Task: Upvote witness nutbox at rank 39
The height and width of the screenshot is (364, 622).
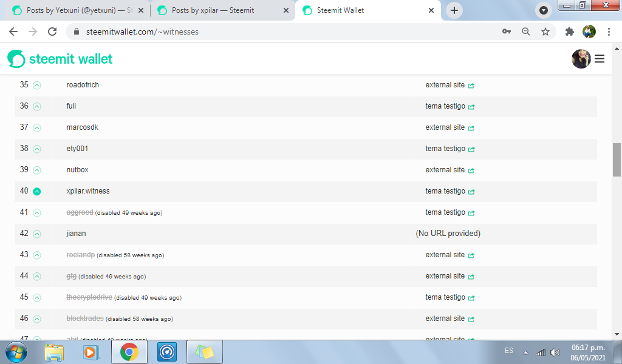Action: pyautogui.click(x=37, y=170)
